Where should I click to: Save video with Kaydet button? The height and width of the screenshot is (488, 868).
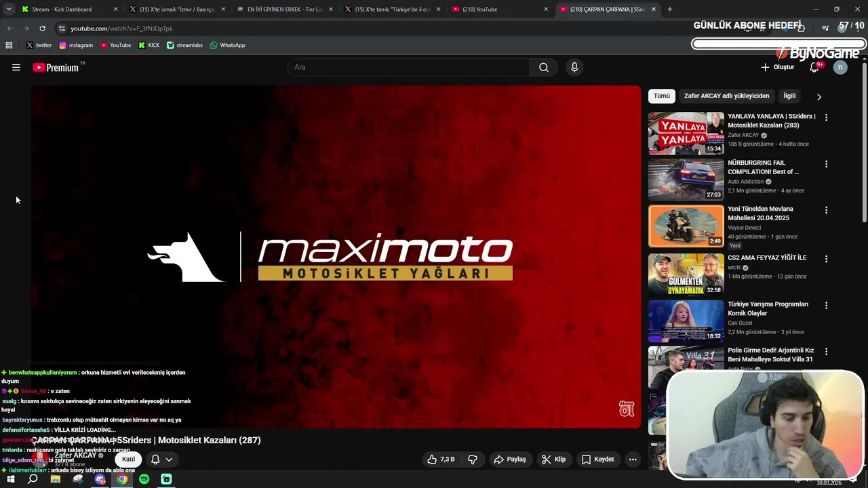point(598,460)
